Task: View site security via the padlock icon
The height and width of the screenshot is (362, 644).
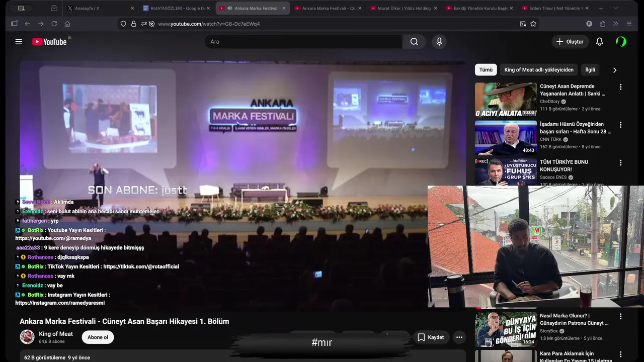Action: [133, 24]
